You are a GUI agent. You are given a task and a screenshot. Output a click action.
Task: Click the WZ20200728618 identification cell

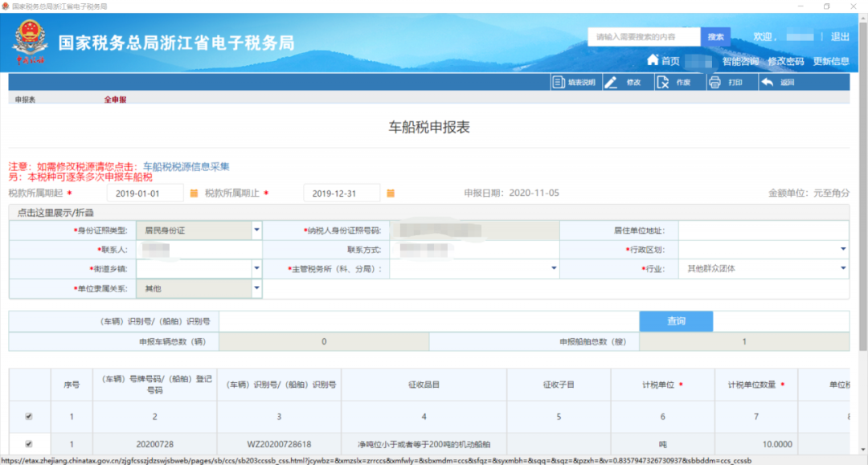click(279, 444)
